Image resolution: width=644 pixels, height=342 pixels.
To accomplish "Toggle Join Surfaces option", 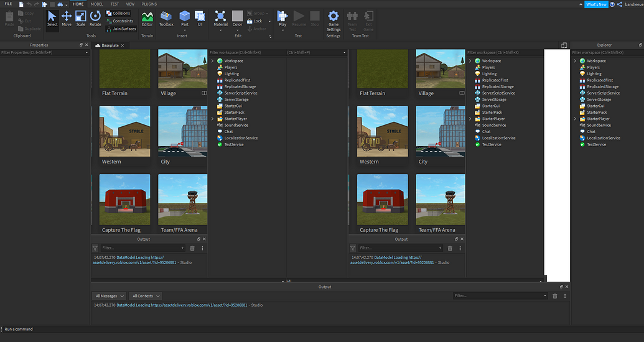I will pyautogui.click(x=121, y=29).
